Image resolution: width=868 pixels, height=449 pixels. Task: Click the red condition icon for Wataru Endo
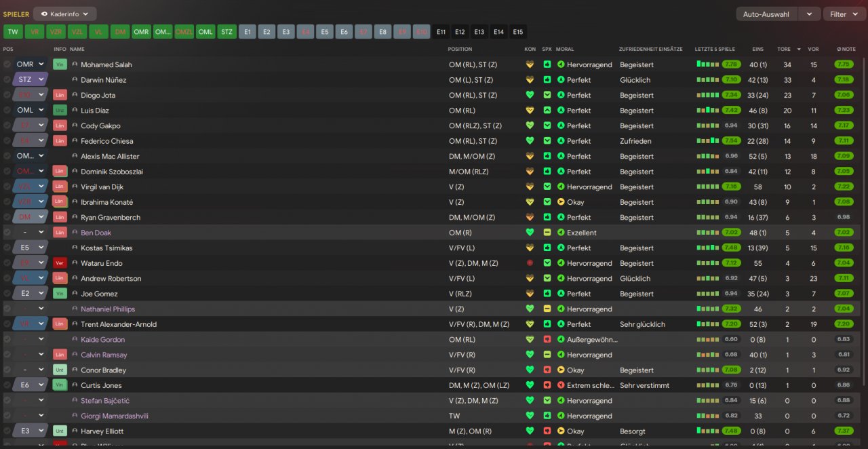[530, 263]
